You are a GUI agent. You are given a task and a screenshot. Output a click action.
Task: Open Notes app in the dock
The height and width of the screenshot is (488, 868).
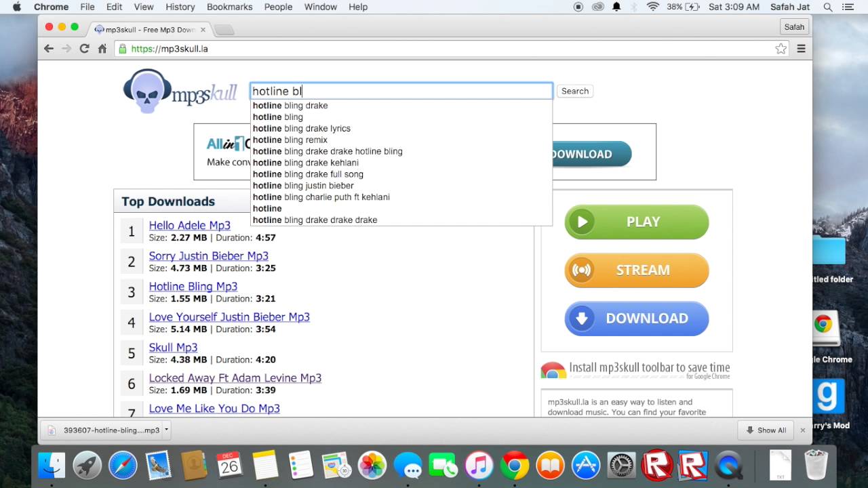265,465
